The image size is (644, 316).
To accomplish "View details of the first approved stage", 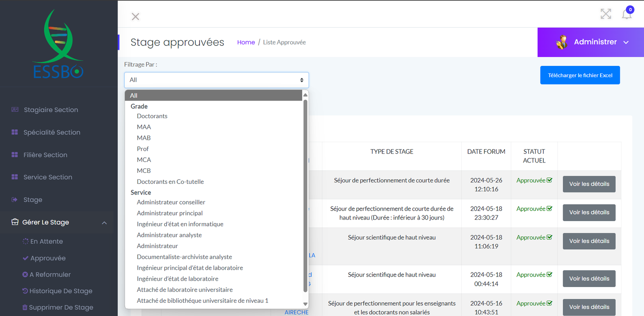I will 589,184.
